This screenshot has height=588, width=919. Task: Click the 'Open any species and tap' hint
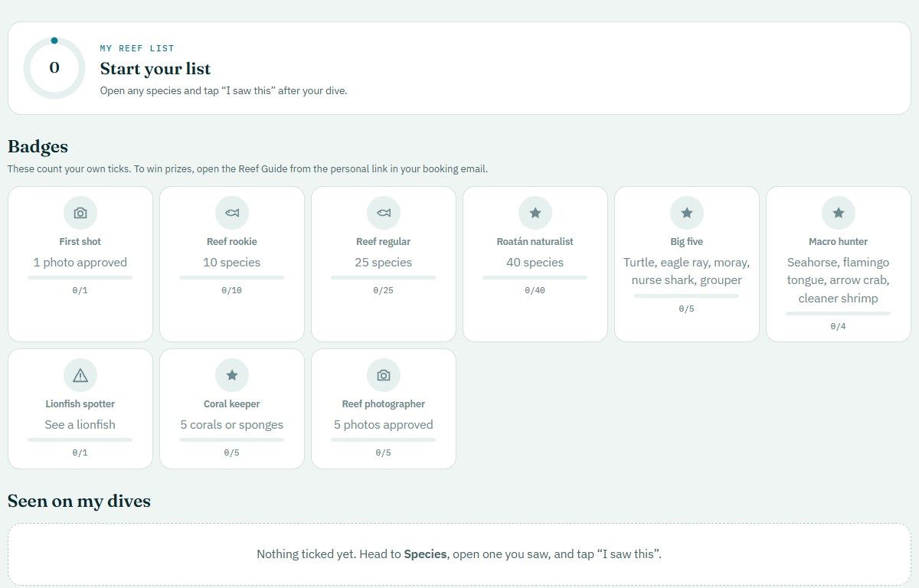coord(224,90)
